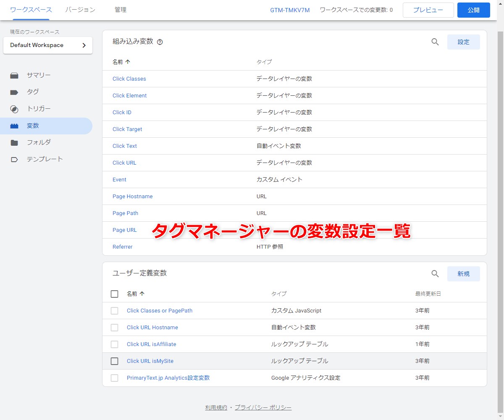The width and height of the screenshot is (504, 420).
Task: Open the Click Target variable
Action: tap(127, 129)
